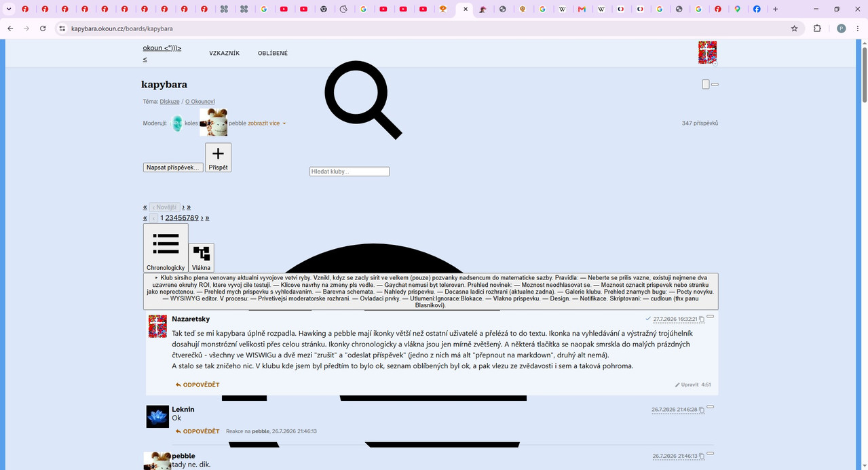Switch to Vlákna thread view
The width and height of the screenshot is (868, 470).
(x=201, y=258)
